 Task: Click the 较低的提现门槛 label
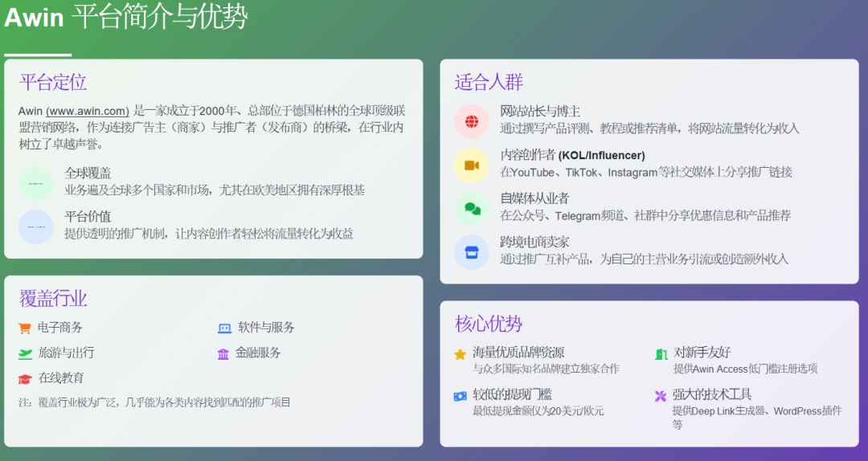click(x=512, y=394)
